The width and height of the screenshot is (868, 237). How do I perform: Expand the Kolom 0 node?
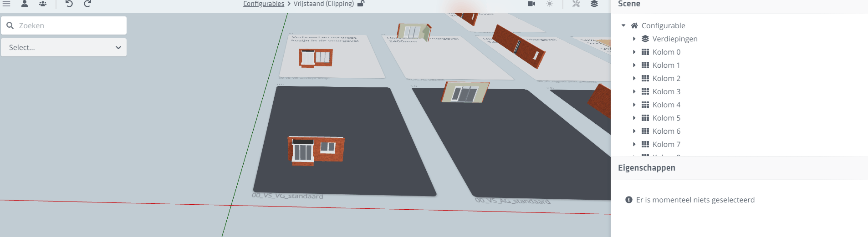[634, 52]
